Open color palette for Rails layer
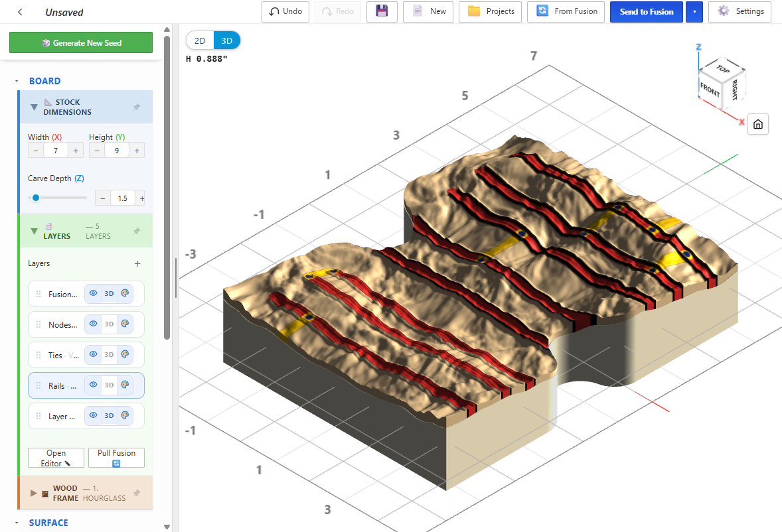 (125, 385)
